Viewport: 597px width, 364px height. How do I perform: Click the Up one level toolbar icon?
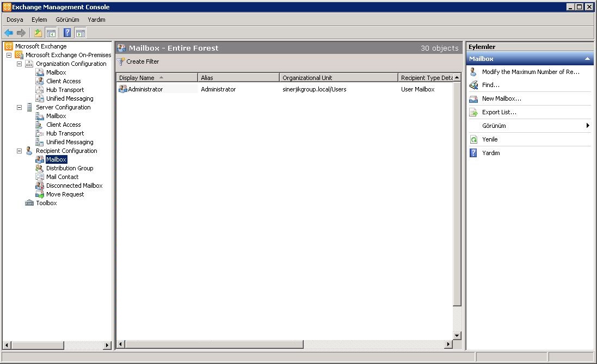(x=38, y=33)
